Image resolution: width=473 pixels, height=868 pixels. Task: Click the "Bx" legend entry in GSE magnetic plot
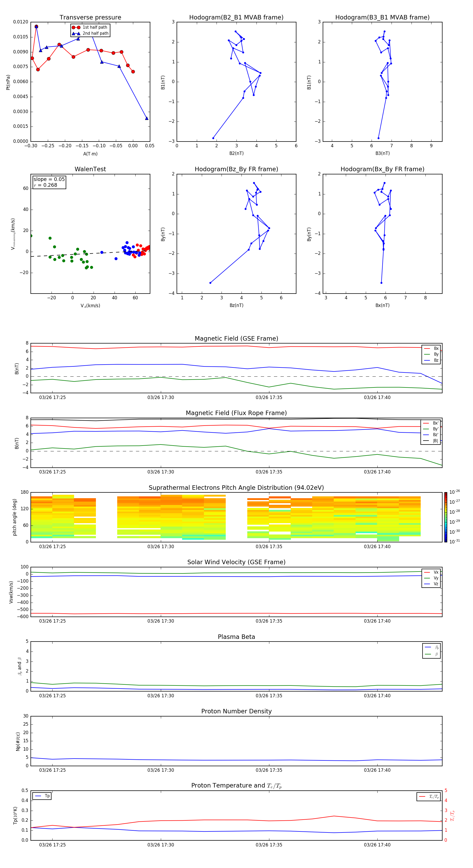coord(431,349)
